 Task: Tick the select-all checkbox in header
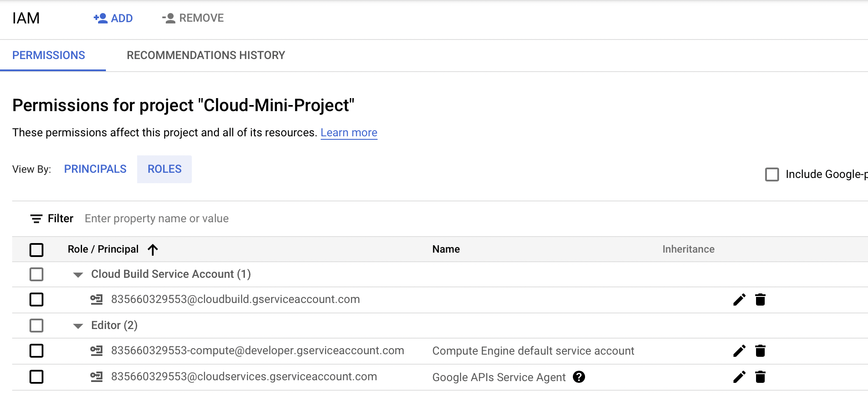pyautogui.click(x=36, y=250)
